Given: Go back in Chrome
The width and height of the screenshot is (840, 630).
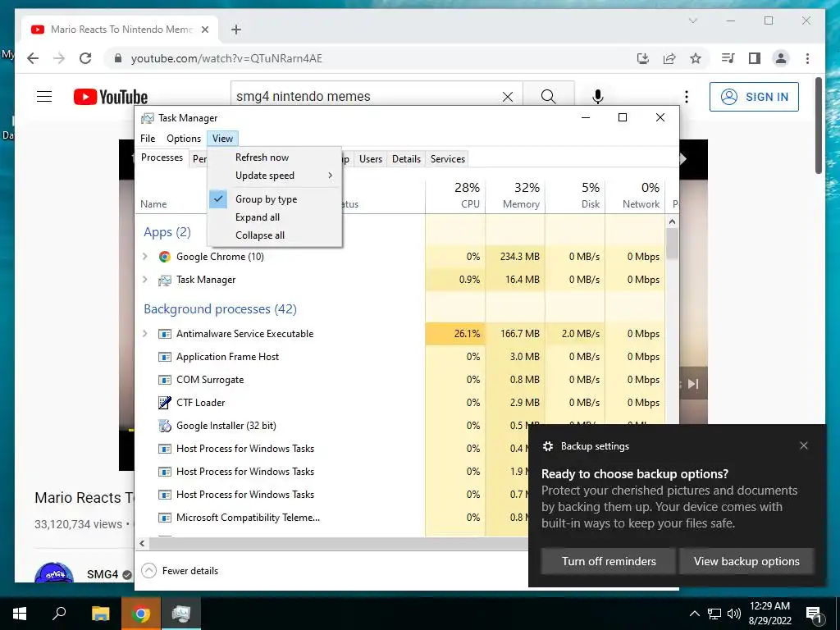Looking at the screenshot, I should click(33, 58).
